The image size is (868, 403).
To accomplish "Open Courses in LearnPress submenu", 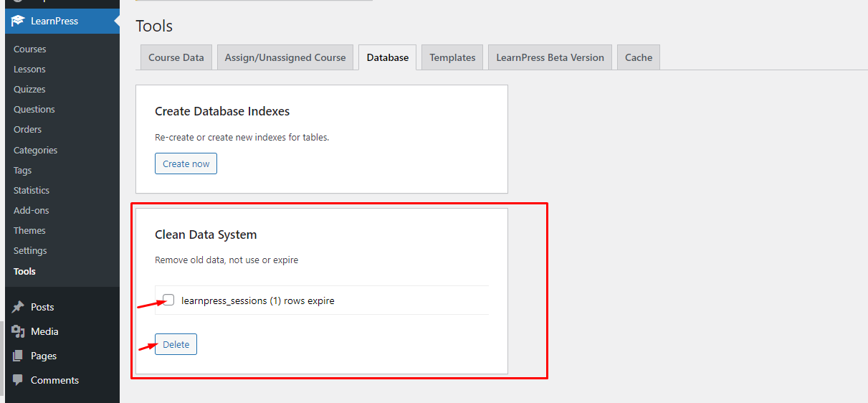I will coord(30,49).
